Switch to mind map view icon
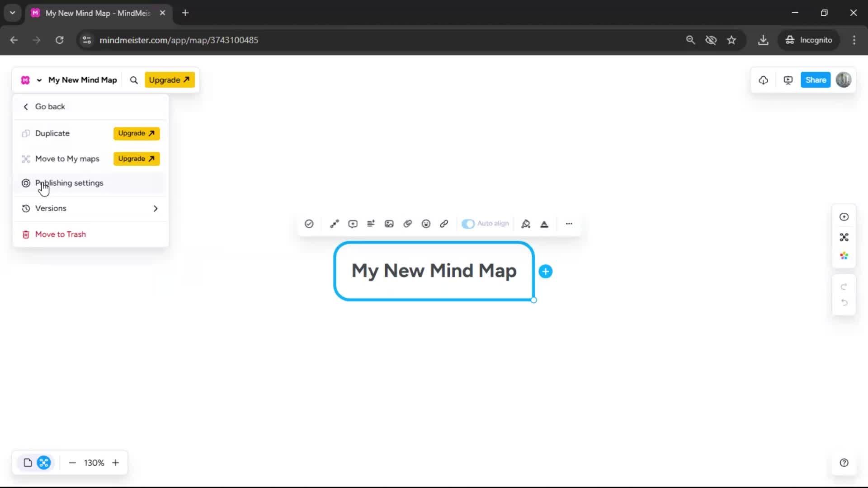Image resolution: width=868 pixels, height=488 pixels. [44, 463]
